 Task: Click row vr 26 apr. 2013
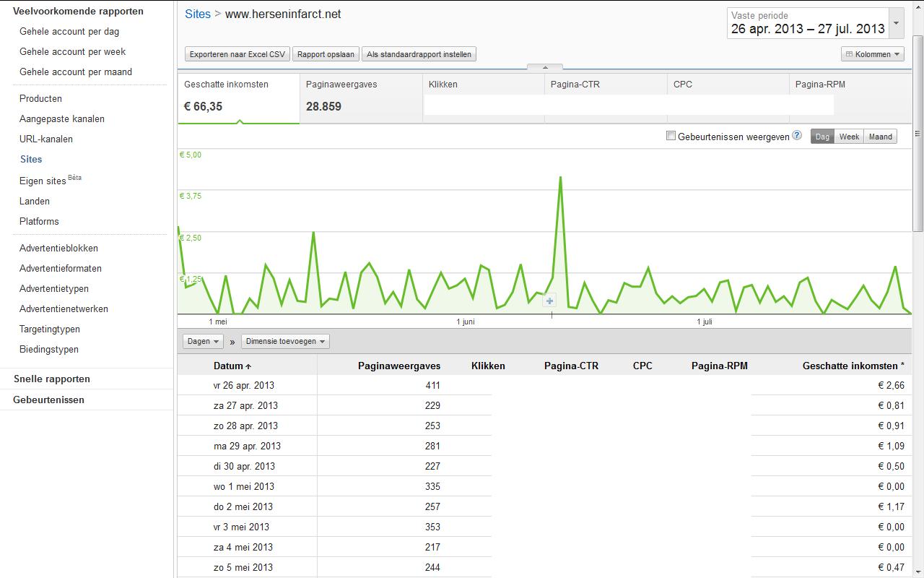(x=545, y=385)
